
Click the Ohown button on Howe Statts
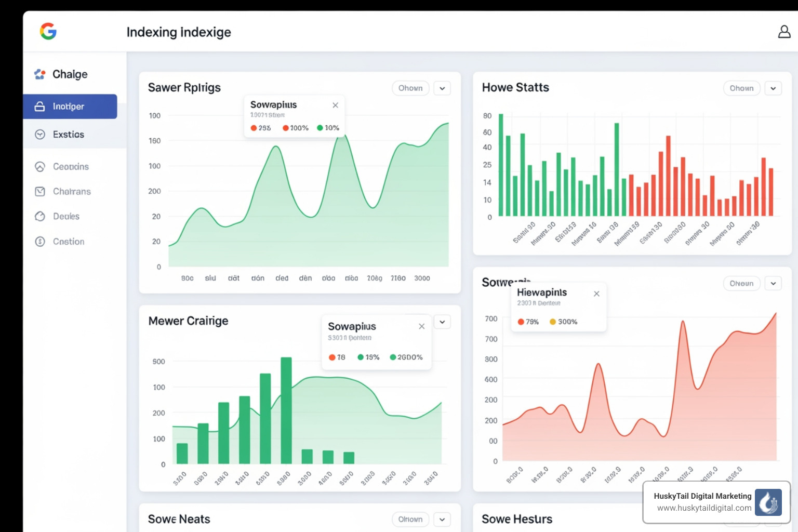point(741,88)
